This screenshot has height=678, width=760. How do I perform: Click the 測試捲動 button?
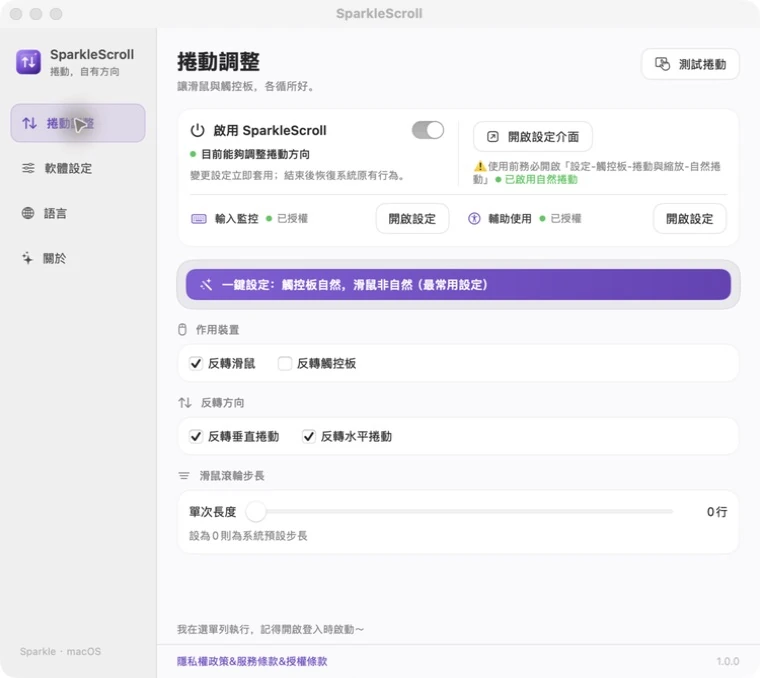[690, 64]
